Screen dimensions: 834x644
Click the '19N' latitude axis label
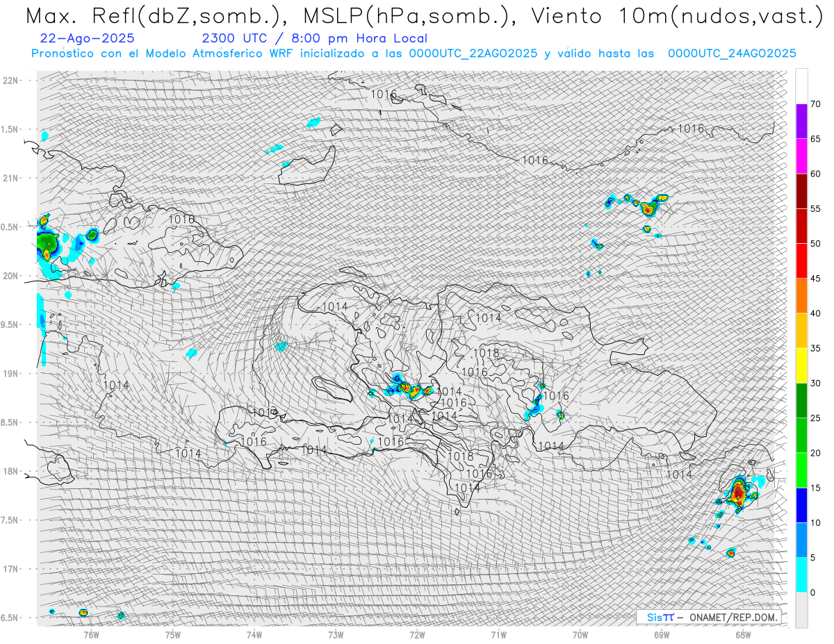click(x=10, y=373)
